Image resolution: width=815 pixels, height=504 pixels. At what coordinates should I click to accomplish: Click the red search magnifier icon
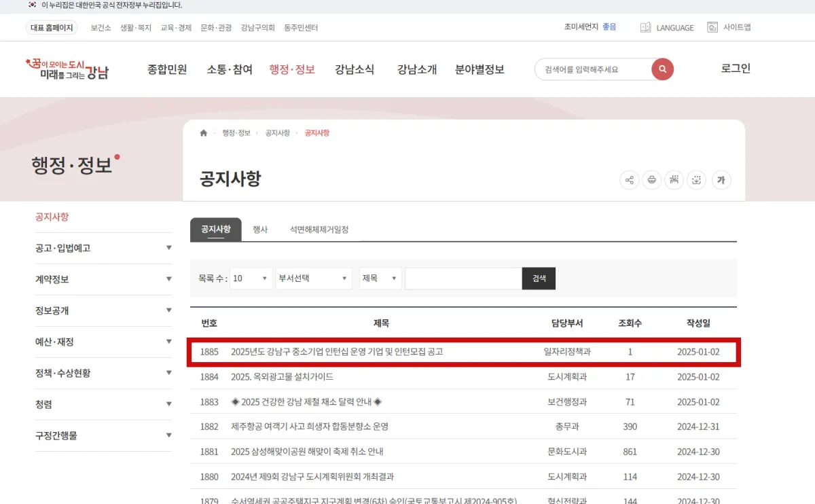point(662,69)
